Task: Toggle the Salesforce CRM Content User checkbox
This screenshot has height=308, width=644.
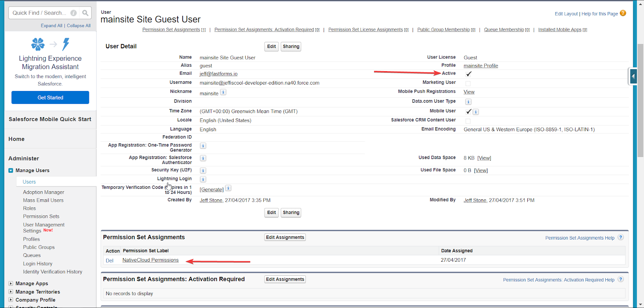Action: point(468,121)
